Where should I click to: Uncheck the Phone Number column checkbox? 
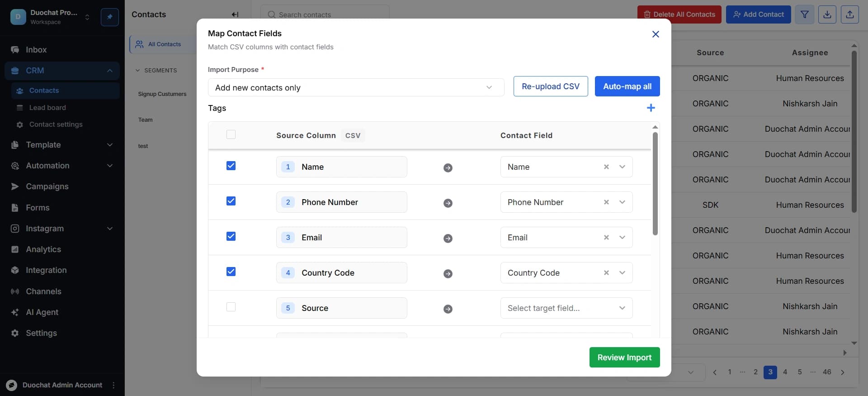(231, 201)
